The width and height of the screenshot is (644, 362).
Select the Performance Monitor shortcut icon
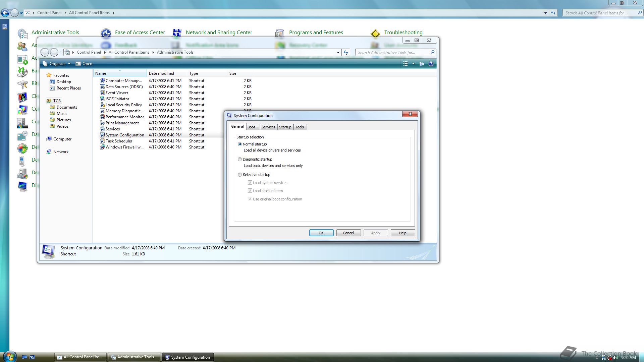[102, 117]
